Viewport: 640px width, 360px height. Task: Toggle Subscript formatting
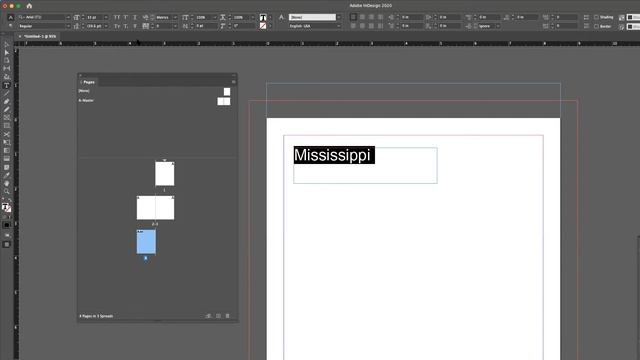(x=126, y=26)
